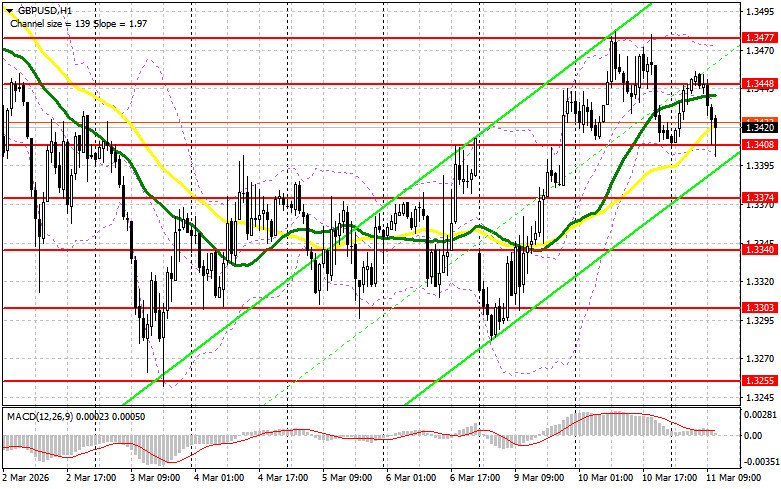Click the '2 Mar 2026' date label
781x489 pixels.
pos(26,478)
